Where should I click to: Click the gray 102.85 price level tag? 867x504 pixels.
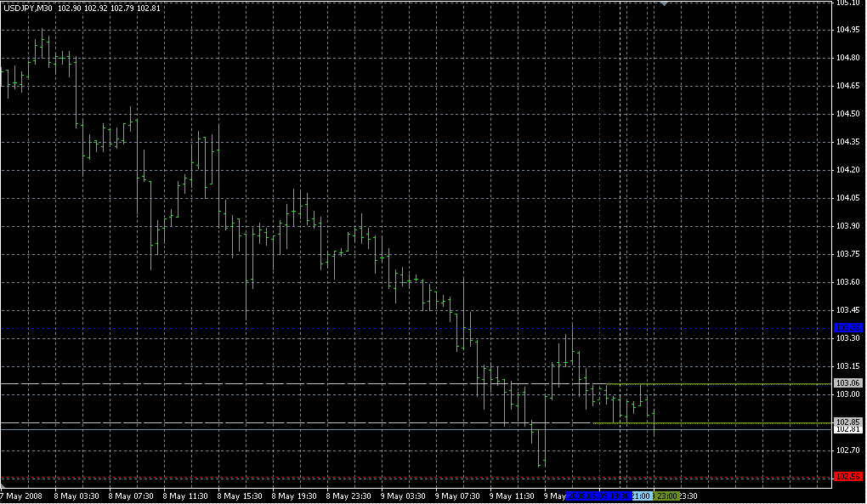click(848, 422)
